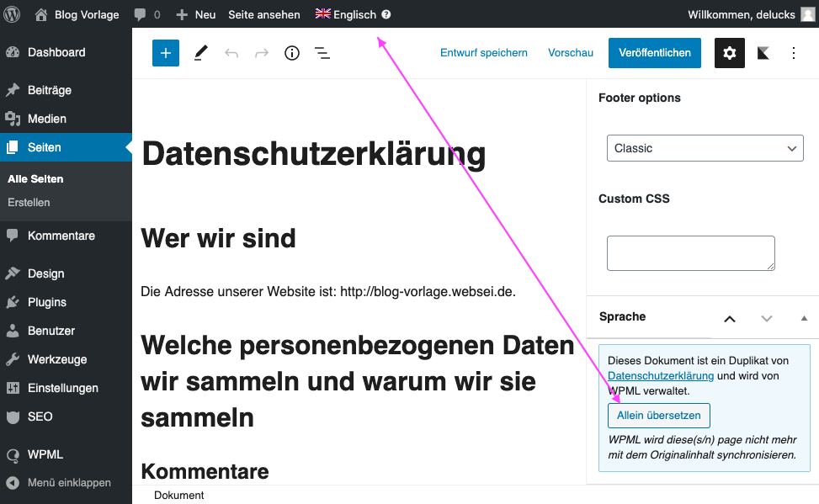Click the blue add block plus button
This screenshot has height=504, width=819.
pyautogui.click(x=166, y=53)
